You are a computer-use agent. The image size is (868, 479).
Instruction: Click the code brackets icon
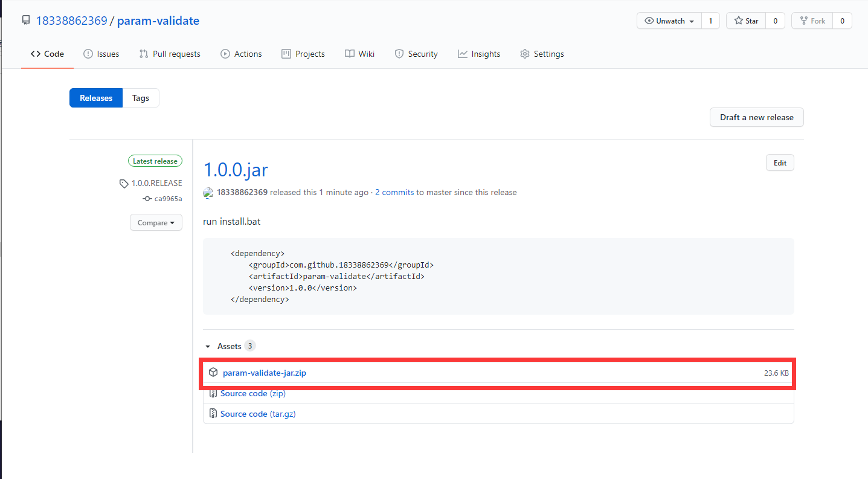click(x=36, y=54)
